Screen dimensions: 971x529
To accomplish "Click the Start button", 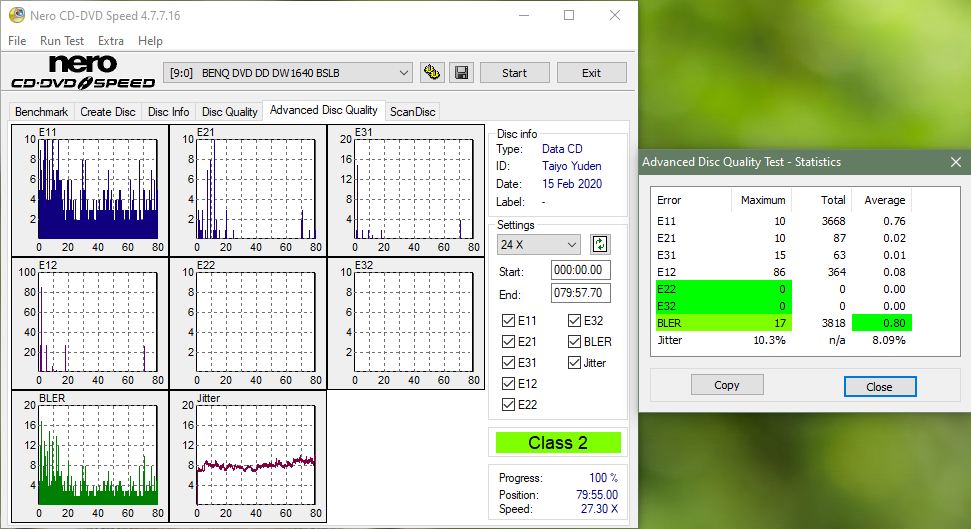I will [x=515, y=73].
